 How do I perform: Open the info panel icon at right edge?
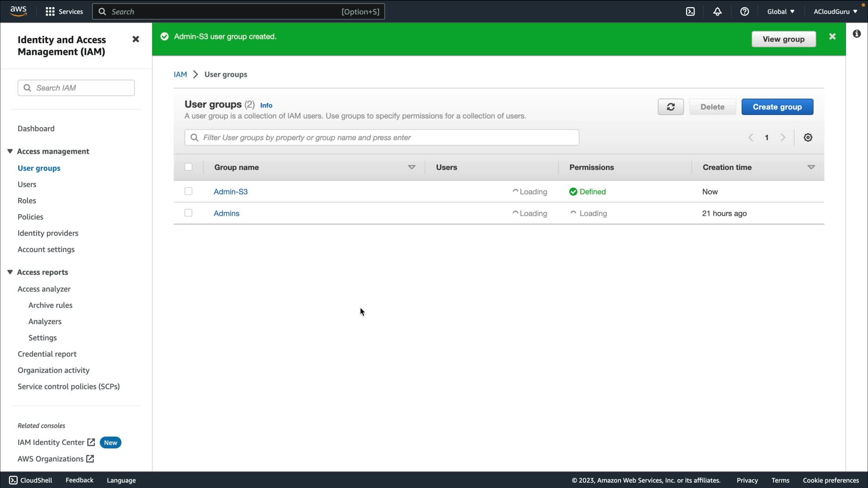857,34
